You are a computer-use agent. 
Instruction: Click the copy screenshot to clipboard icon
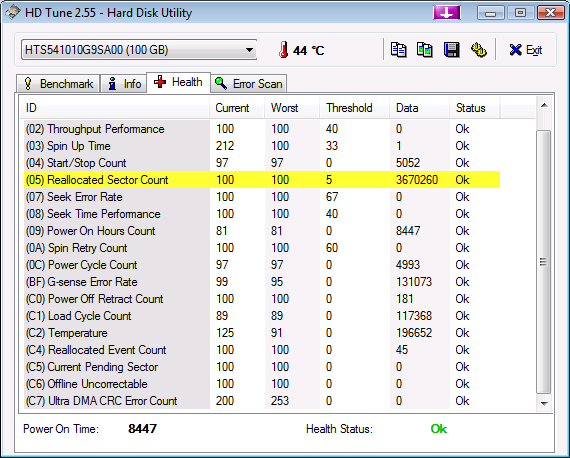pos(425,50)
